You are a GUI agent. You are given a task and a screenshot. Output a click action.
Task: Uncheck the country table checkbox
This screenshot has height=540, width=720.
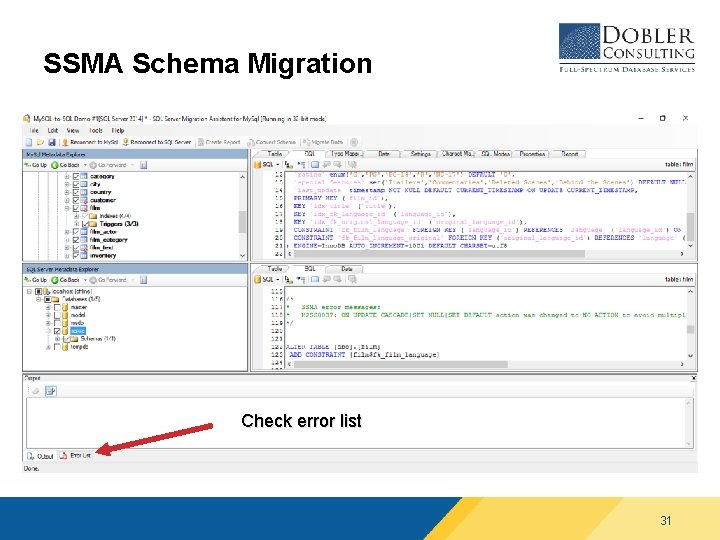tap(76, 192)
